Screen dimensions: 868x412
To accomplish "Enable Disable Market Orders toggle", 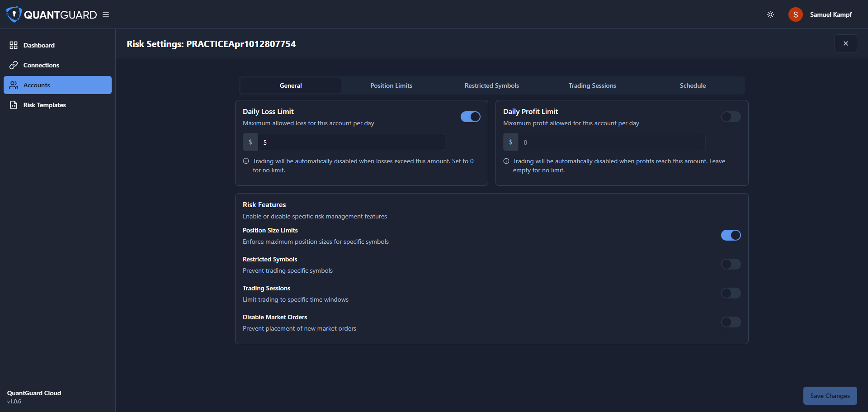I will pos(731,322).
